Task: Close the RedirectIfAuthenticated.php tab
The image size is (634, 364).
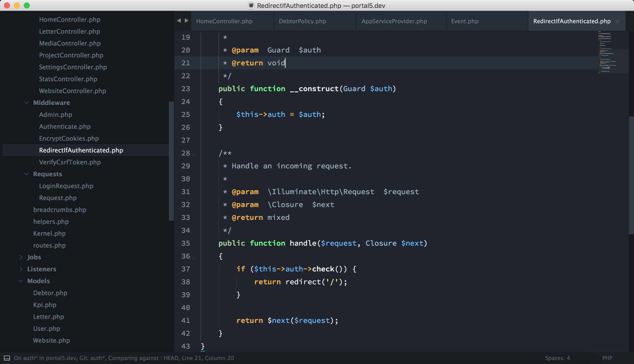Action: coord(618,21)
